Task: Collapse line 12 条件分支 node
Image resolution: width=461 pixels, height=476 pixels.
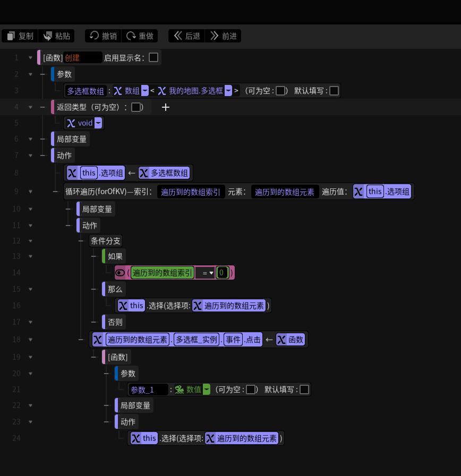Action: pyautogui.click(x=30, y=241)
